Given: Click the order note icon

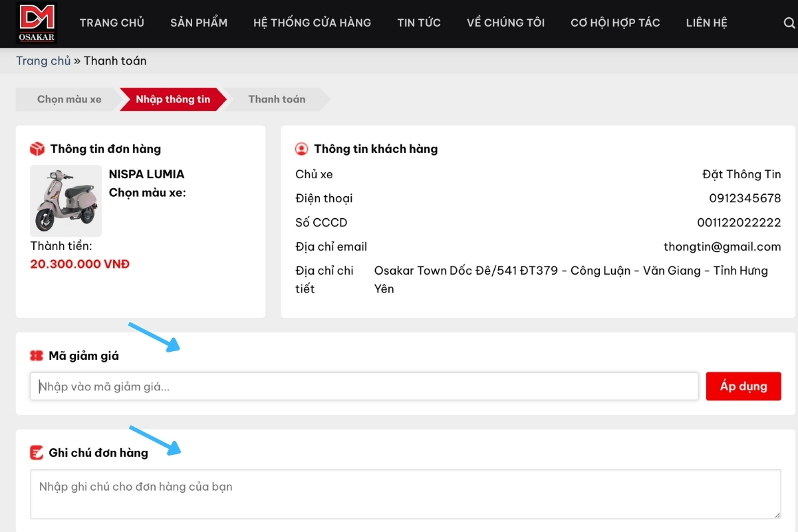Looking at the screenshot, I should pyautogui.click(x=37, y=453).
